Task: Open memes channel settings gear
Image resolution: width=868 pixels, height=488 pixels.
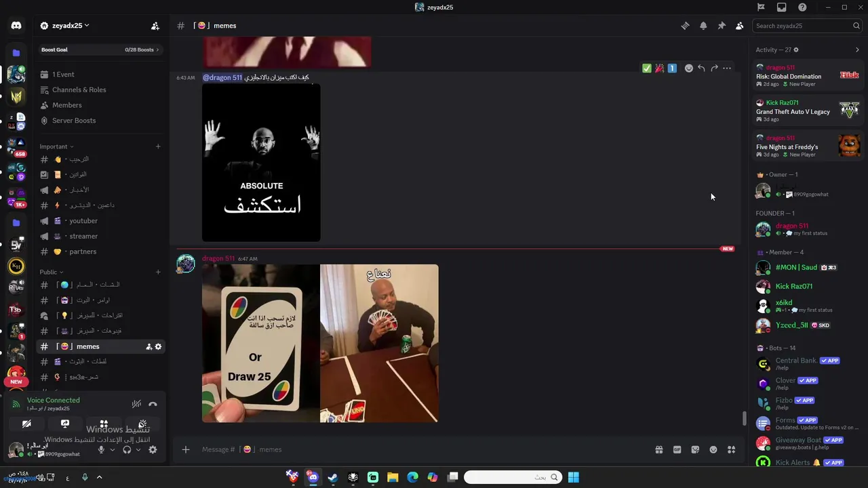Action: (x=158, y=346)
